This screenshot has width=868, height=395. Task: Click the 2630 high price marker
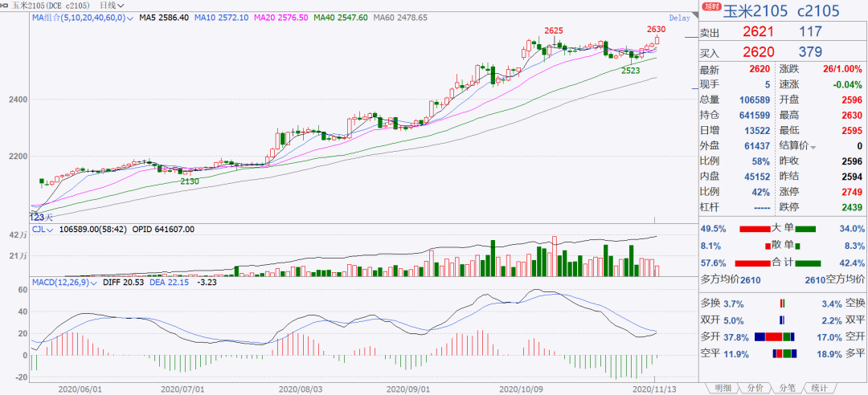(656, 29)
